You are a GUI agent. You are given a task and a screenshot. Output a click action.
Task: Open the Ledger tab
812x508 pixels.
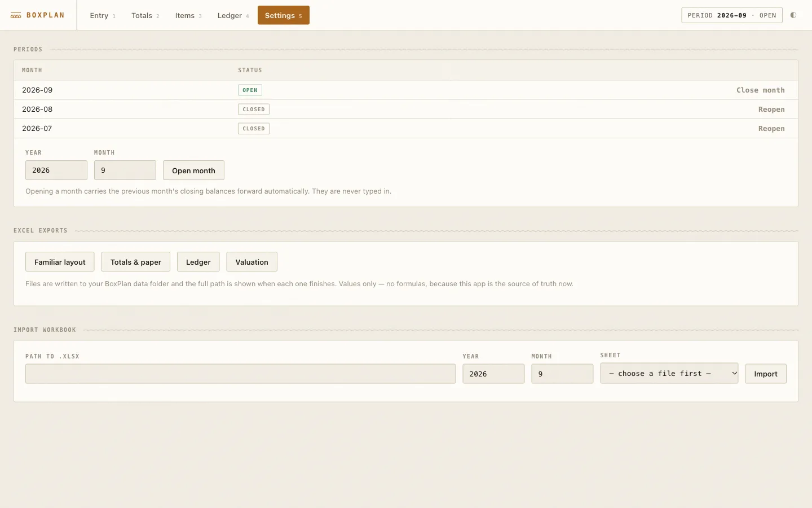pos(233,15)
